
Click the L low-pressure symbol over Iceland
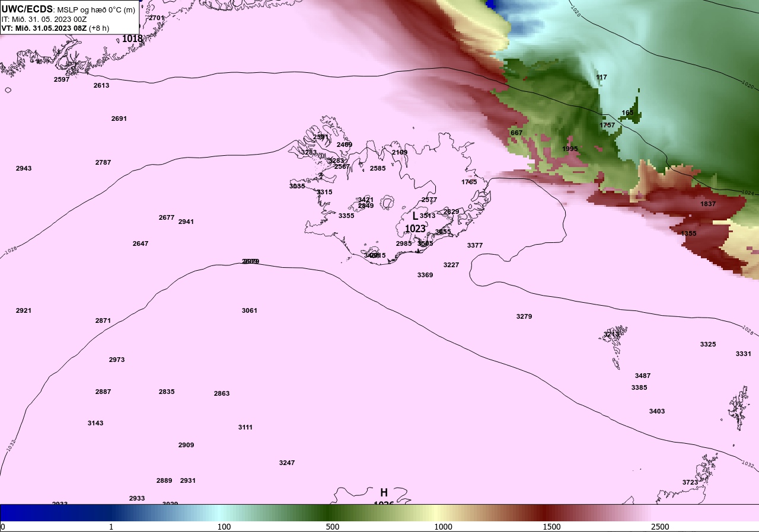click(x=415, y=216)
